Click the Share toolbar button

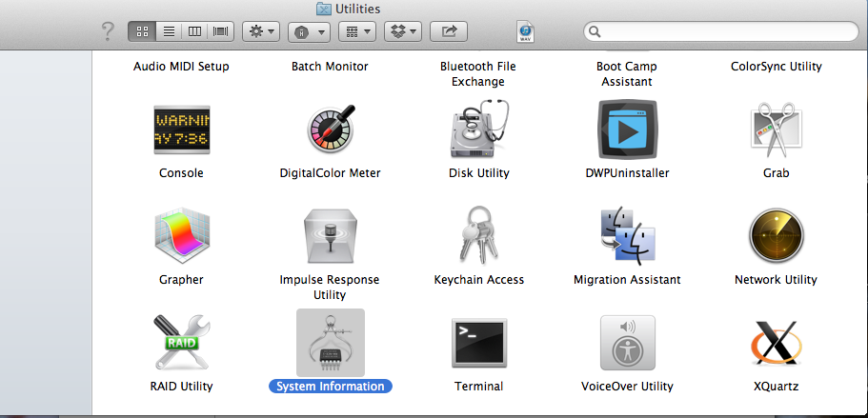(x=449, y=31)
